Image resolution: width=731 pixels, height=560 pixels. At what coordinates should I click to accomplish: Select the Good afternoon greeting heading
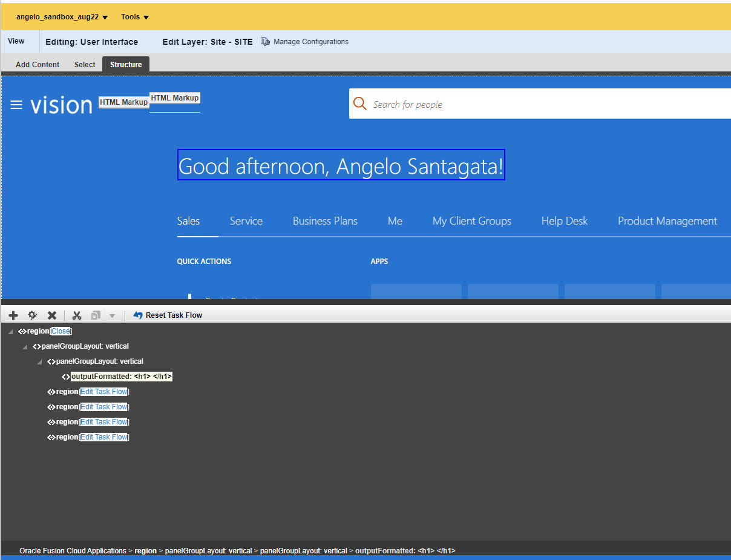pyautogui.click(x=341, y=165)
